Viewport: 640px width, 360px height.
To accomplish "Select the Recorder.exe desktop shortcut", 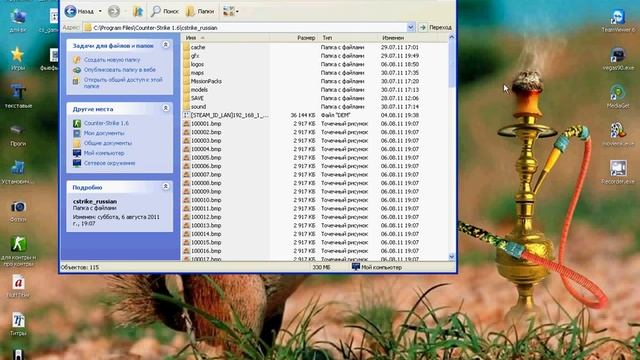I will pos(618,172).
